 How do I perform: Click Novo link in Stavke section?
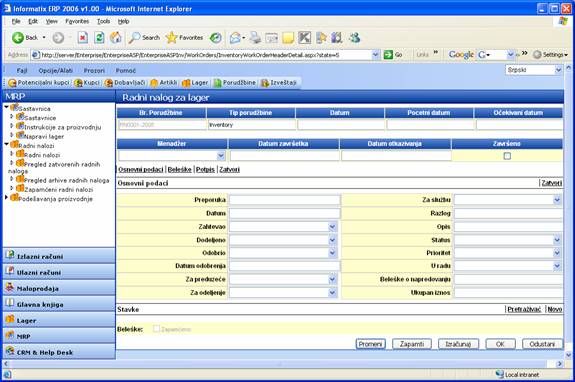click(554, 309)
